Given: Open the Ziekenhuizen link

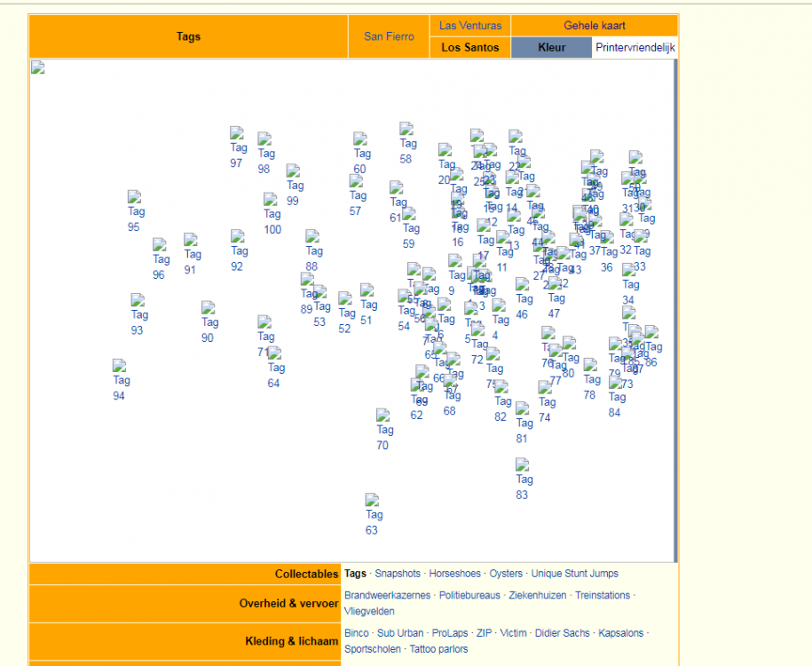Looking at the screenshot, I should pos(538,596).
